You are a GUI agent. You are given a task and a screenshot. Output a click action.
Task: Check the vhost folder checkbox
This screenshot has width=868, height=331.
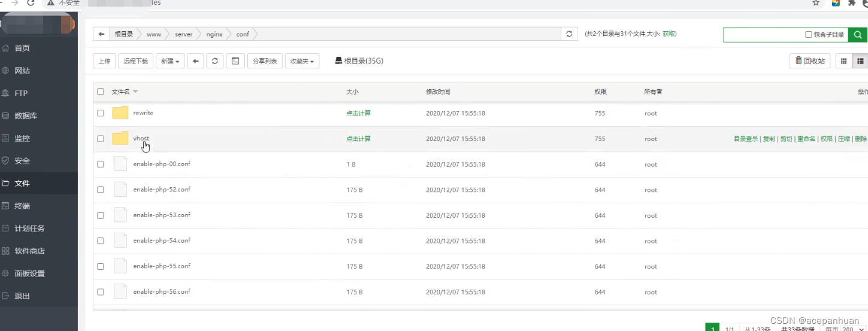101,139
